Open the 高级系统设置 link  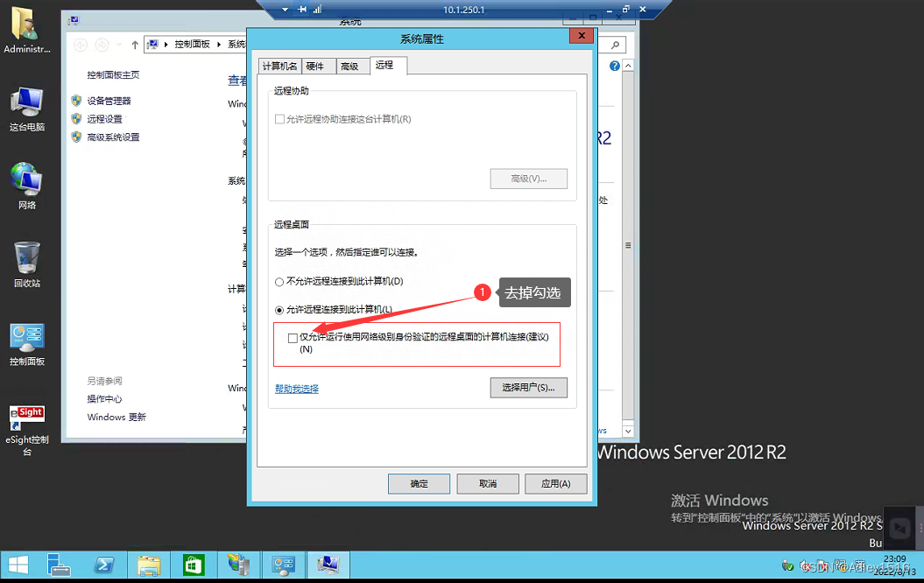pos(113,137)
